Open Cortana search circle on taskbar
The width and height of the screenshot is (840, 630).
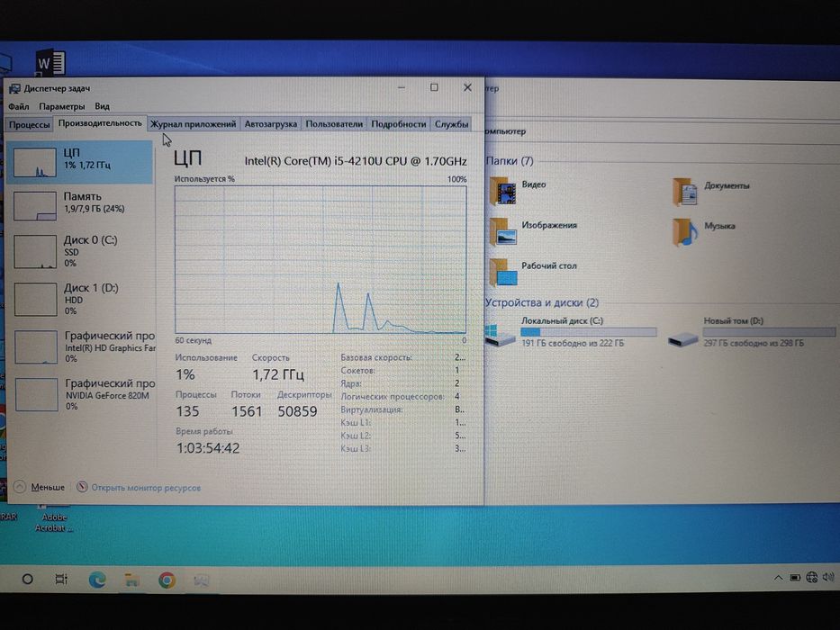click(x=27, y=579)
